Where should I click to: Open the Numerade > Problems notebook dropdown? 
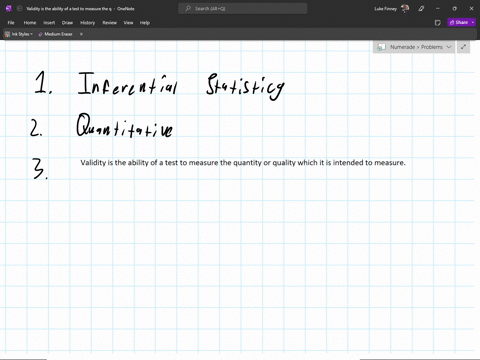(414, 47)
